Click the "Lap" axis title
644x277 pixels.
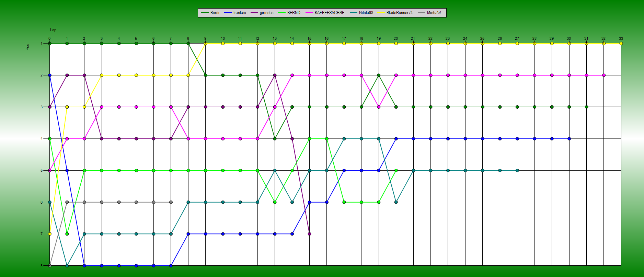pyautogui.click(x=53, y=30)
